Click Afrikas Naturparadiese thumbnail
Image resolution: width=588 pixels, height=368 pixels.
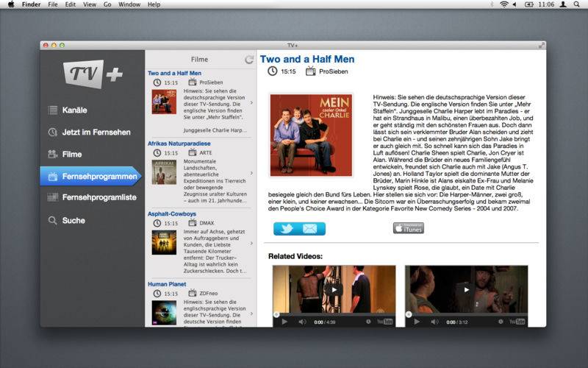click(x=164, y=172)
